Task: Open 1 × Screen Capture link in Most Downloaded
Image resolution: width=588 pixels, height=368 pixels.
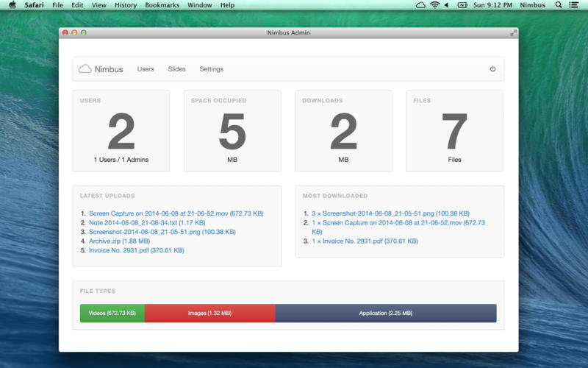Action: [x=398, y=227]
